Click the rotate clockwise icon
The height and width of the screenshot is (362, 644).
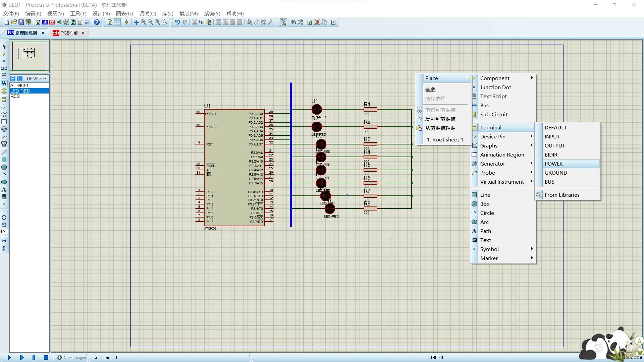click(x=4, y=218)
